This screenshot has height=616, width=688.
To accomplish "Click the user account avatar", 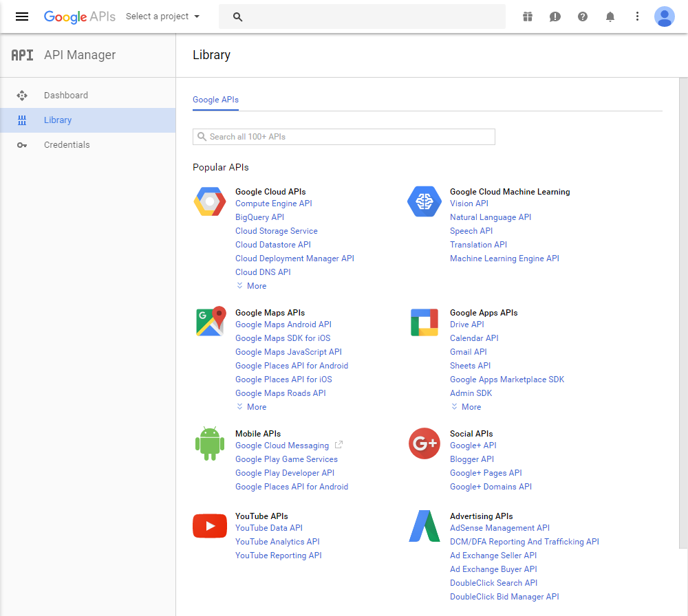I will (x=665, y=16).
